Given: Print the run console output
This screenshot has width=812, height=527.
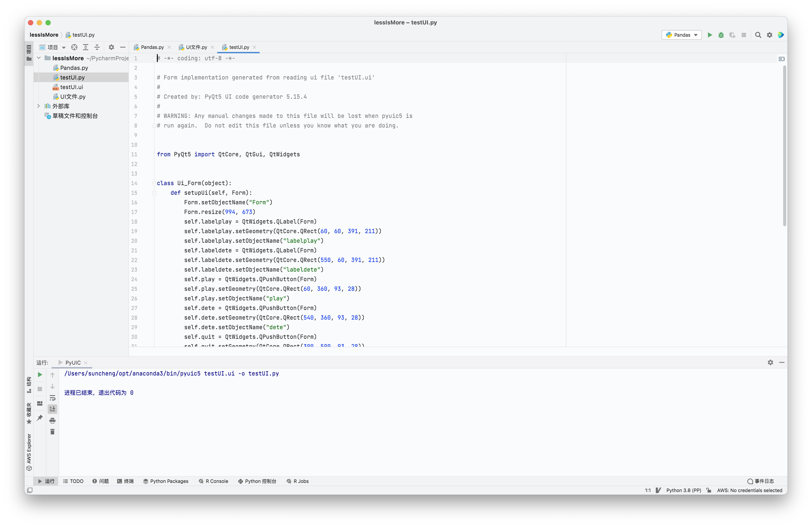Looking at the screenshot, I should [52, 420].
